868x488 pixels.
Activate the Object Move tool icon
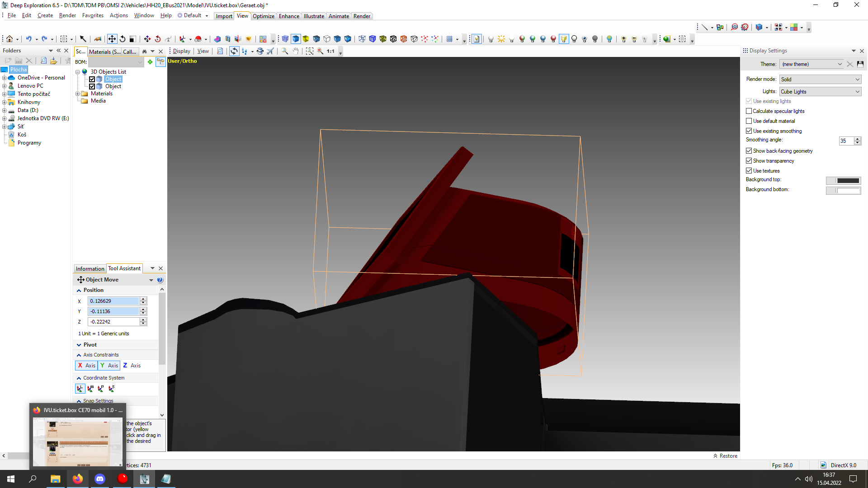tap(112, 39)
